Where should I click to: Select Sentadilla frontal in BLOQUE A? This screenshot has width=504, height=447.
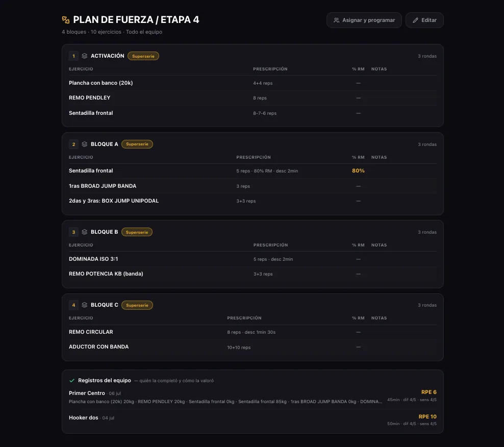(91, 171)
